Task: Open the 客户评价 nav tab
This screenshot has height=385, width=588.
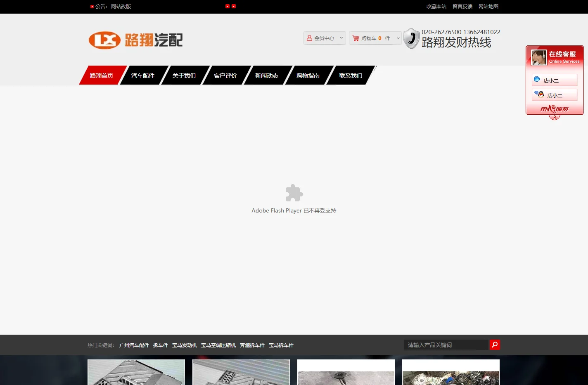Action: (x=225, y=75)
